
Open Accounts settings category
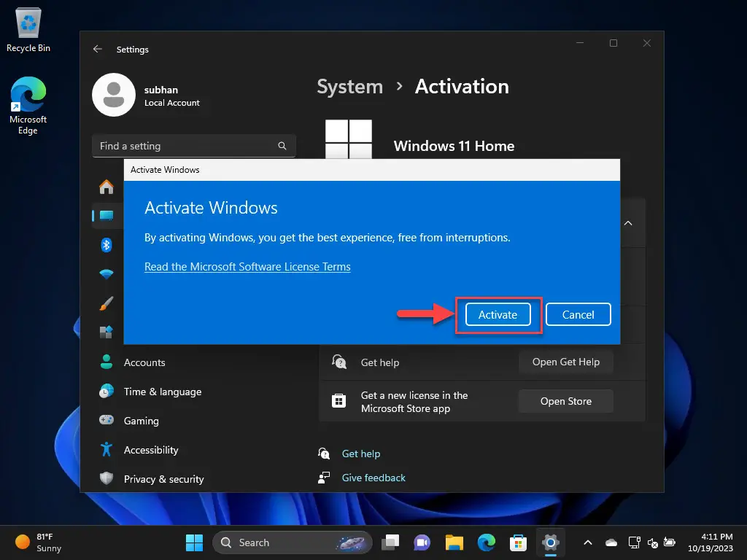pyautogui.click(x=144, y=362)
